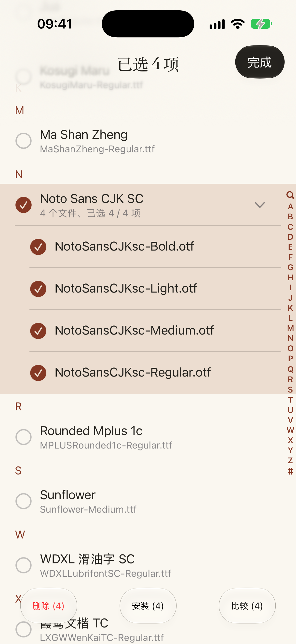The width and height of the screenshot is (296, 644).
Task: Tap the Wi-Fi status icon
Action: tap(238, 24)
